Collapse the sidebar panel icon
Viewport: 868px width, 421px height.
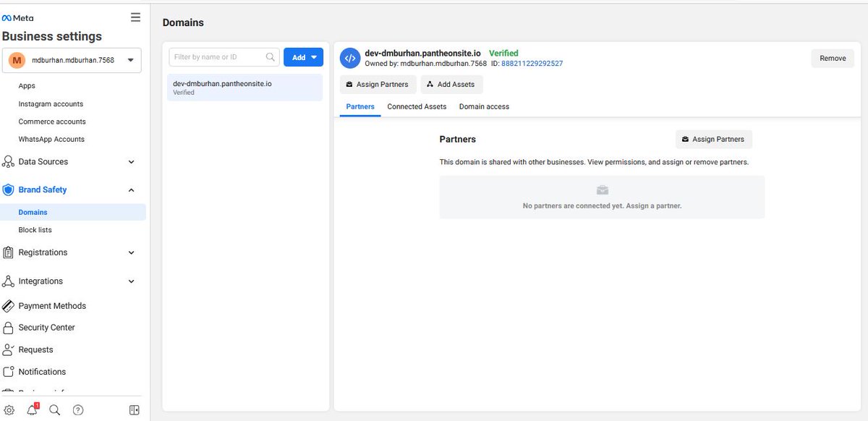click(134, 409)
